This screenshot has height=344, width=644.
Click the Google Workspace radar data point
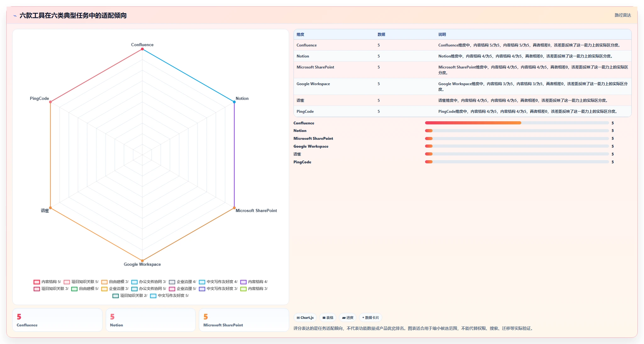[142, 261]
